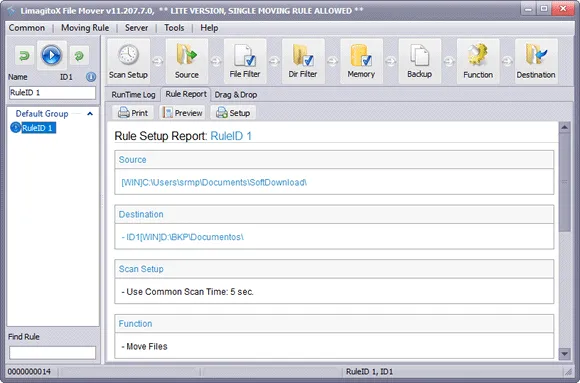Click the RuleID 1 link in report title
Viewport: 580px width, 383px height.
click(231, 136)
